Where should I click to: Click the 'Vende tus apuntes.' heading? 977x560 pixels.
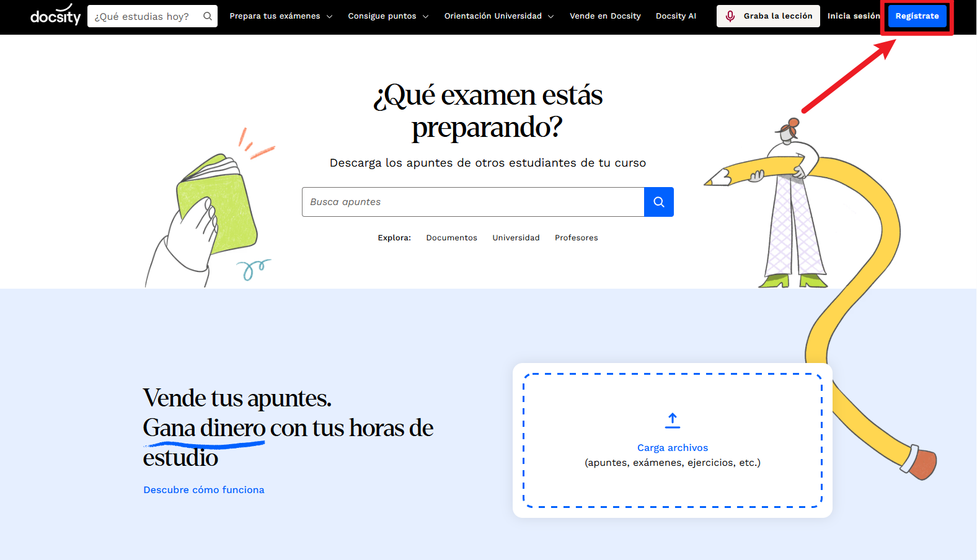(237, 398)
